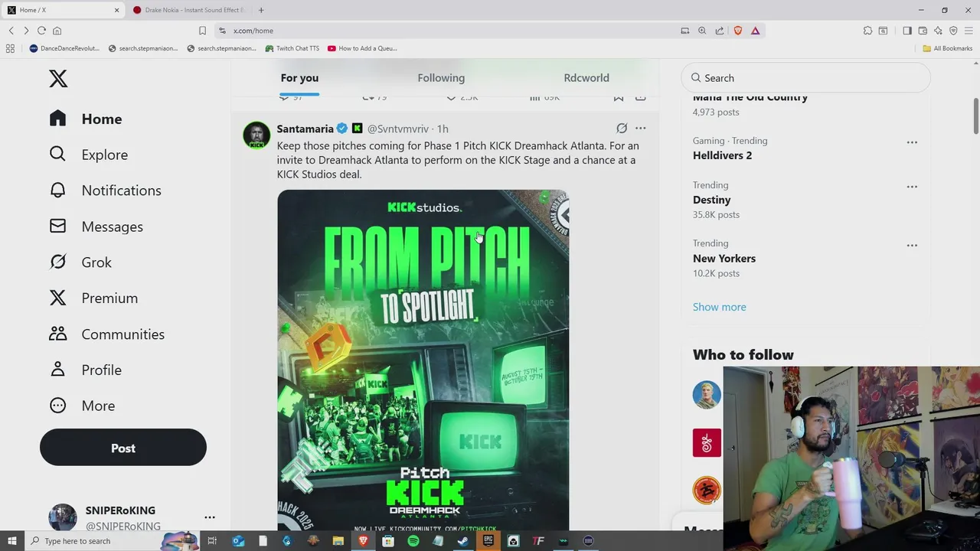Open Explore in the sidebar
The height and width of the screenshot is (551, 980).
[88, 155]
